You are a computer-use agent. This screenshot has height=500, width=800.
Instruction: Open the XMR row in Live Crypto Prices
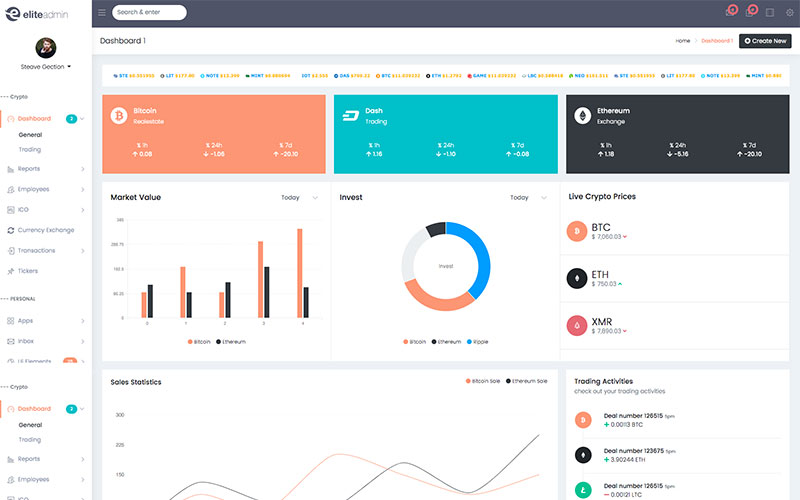tap(674, 326)
